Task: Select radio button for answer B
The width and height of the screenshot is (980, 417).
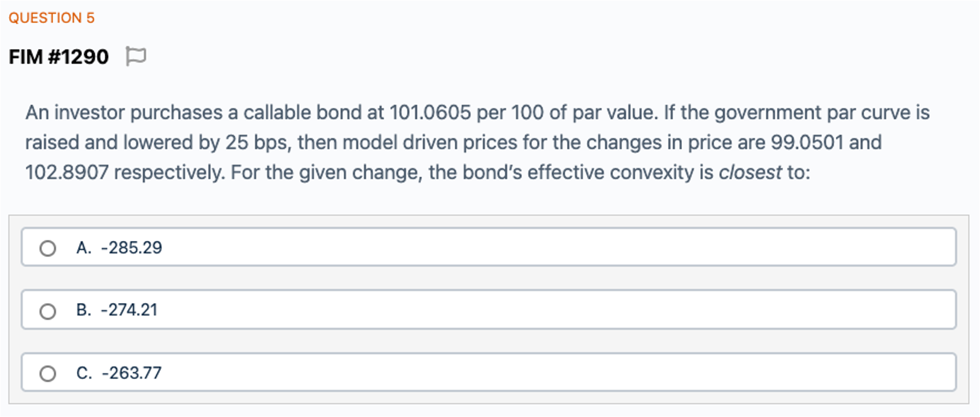Action: pyautogui.click(x=48, y=311)
